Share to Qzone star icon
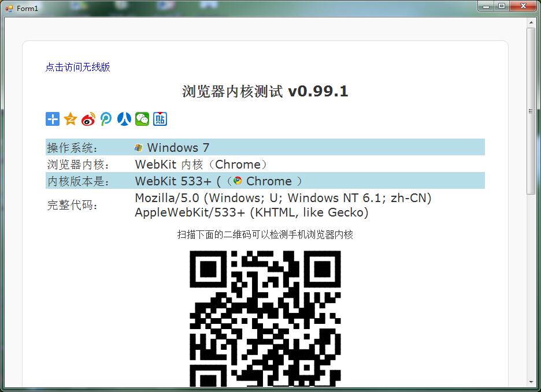Image resolution: width=541 pixels, height=392 pixels. [71, 119]
